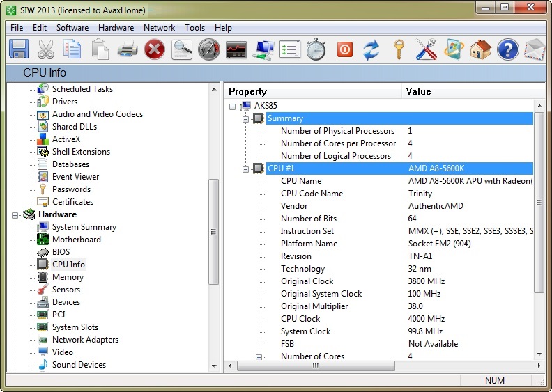Select System Summary under Hardware
This screenshot has height=392, width=552.
click(84, 227)
